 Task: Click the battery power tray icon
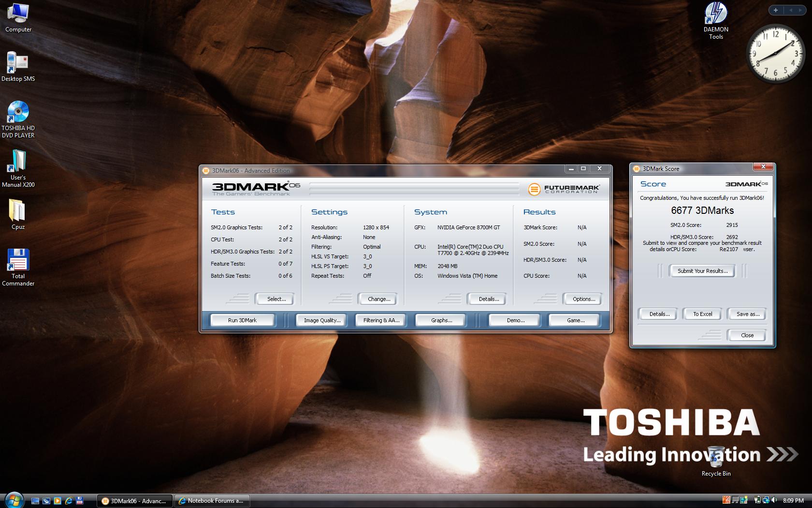(757, 500)
